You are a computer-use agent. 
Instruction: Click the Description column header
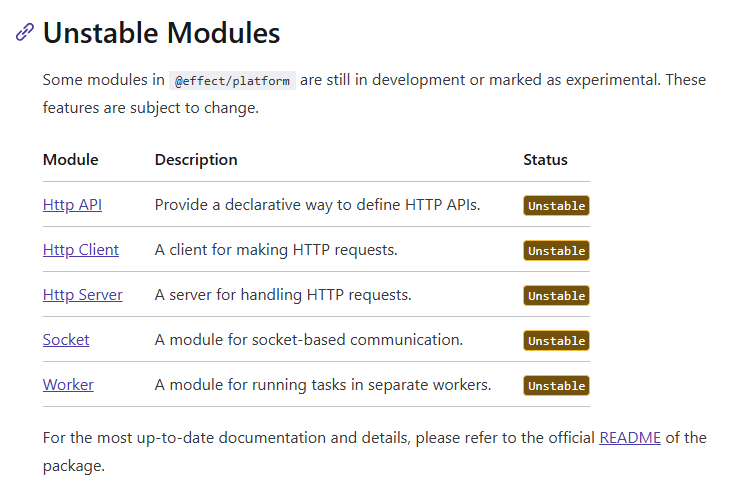coord(196,160)
